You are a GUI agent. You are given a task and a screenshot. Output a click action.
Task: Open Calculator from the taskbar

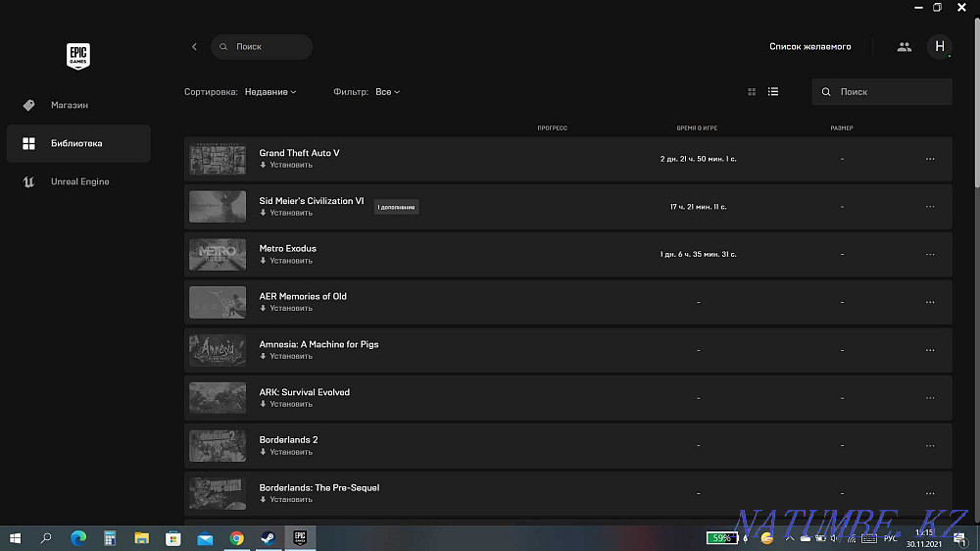pyautogui.click(x=110, y=538)
